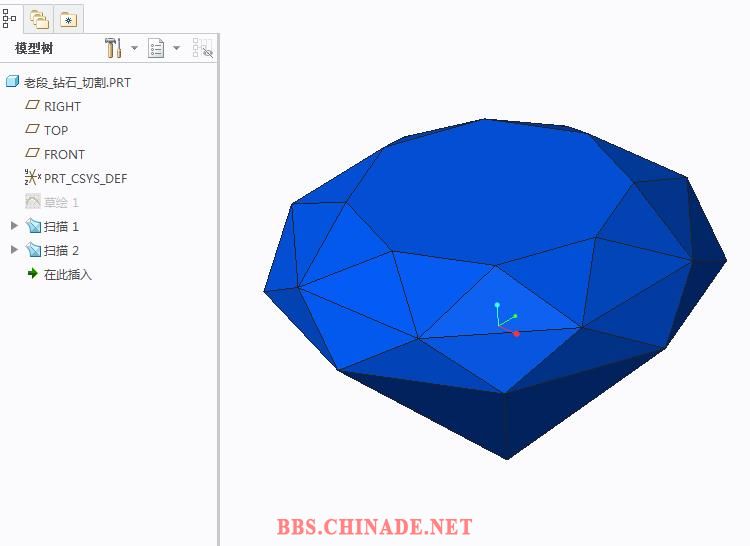Open the Favorites tab with star folder

tap(69, 20)
